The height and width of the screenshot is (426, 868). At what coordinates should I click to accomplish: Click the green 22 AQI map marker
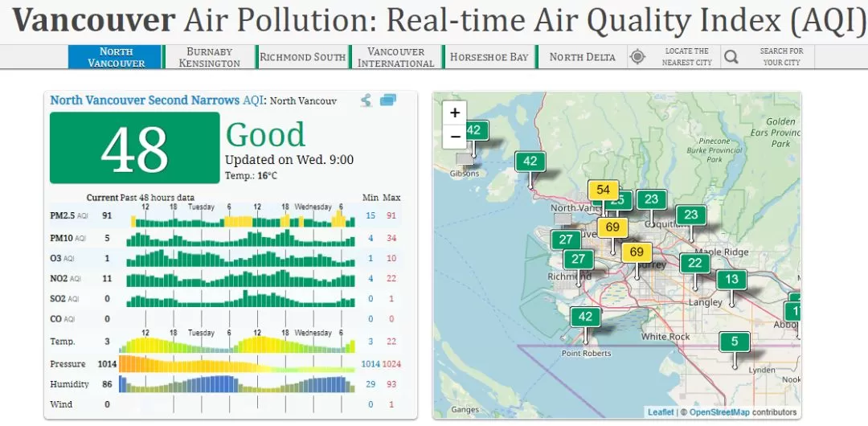pyautogui.click(x=695, y=264)
